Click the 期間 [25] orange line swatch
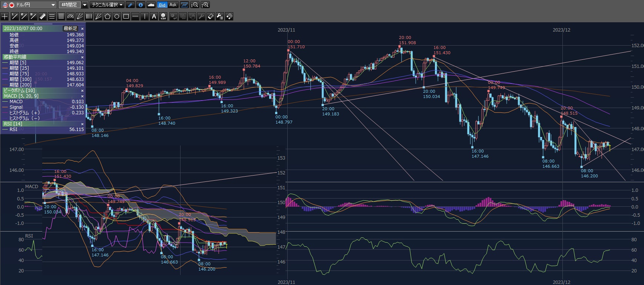 click(x=5, y=68)
